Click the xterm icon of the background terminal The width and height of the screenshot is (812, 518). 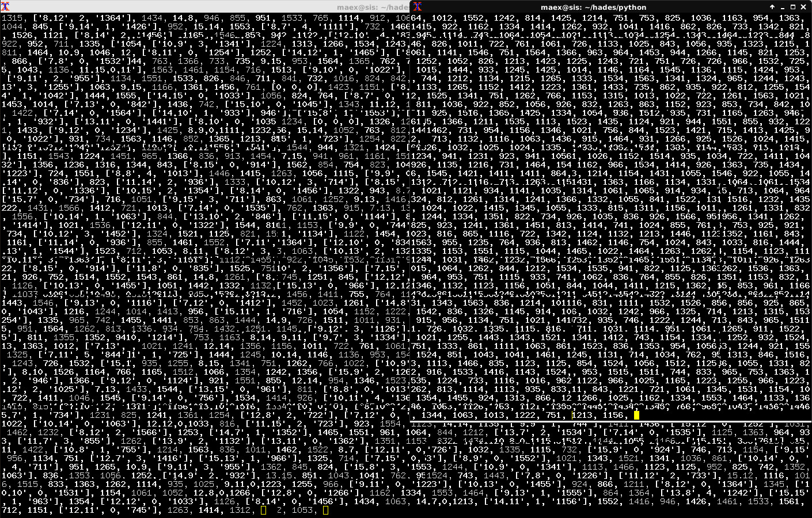pos(5,7)
